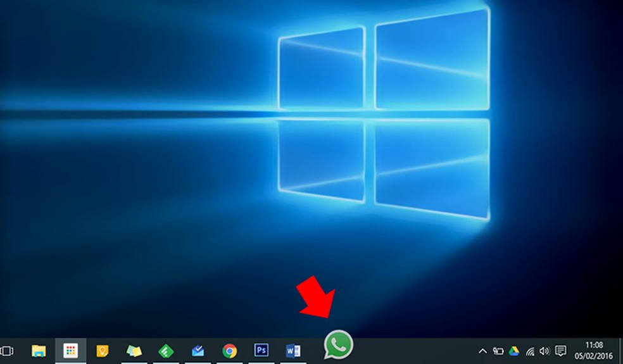This screenshot has height=364, width=623.
Task: Launch Google Chrome from the taskbar
Action: point(230,351)
